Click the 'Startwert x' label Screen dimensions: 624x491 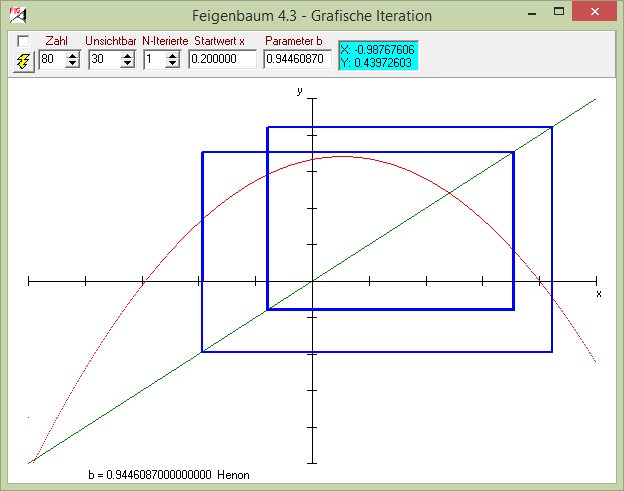(219, 41)
